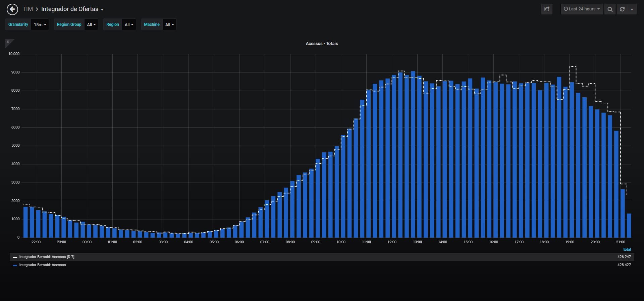
Task: Toggle the Acessos [D-7] legend series
Action: [x=47, y=257]
